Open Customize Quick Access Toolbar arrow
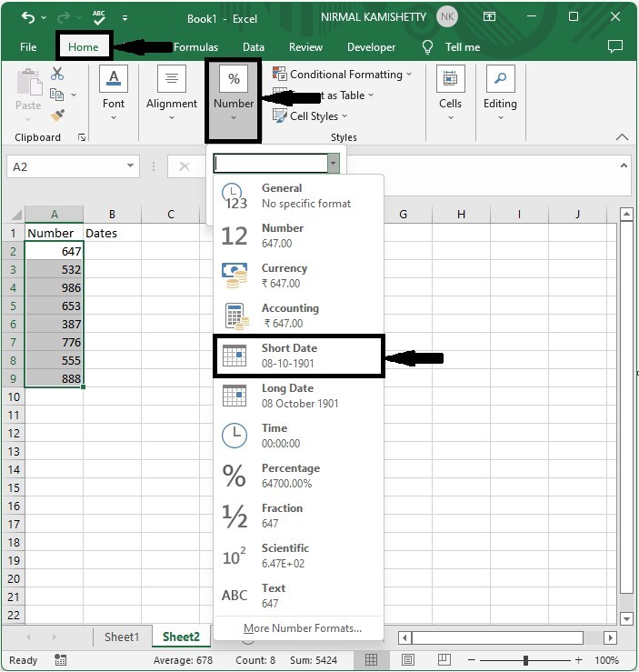Image resolution: width=639 pixels, height=672 pixels. point(125,18)
